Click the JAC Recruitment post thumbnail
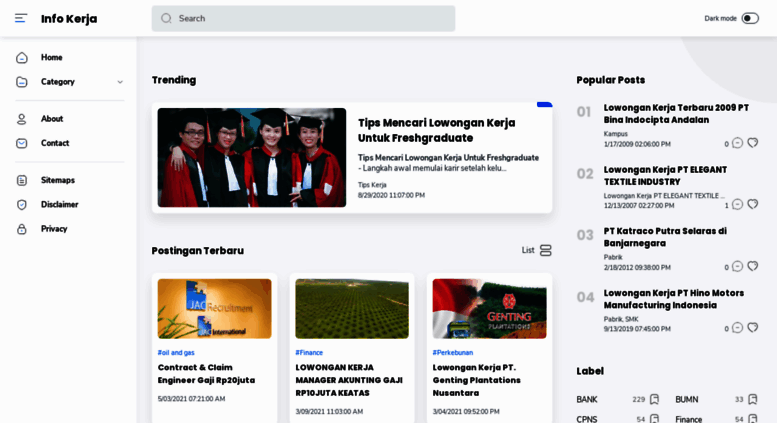This screenshot has width=777, height=423. [215, 309]
